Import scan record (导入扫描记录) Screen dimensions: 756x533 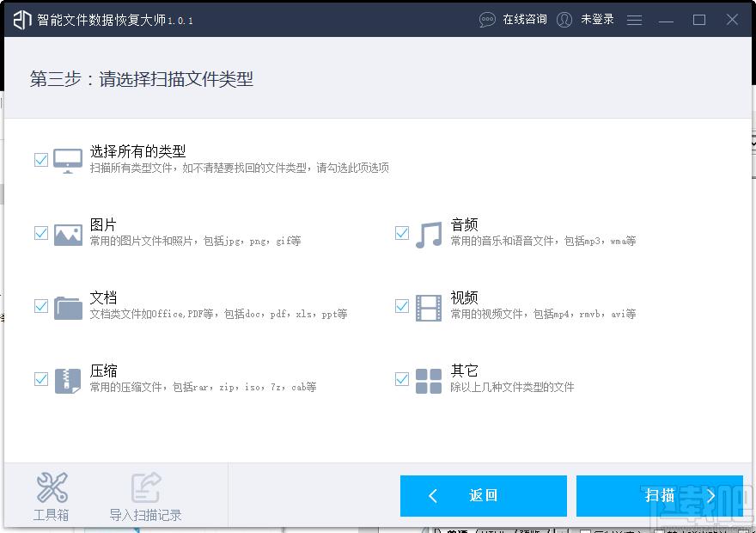145,498
